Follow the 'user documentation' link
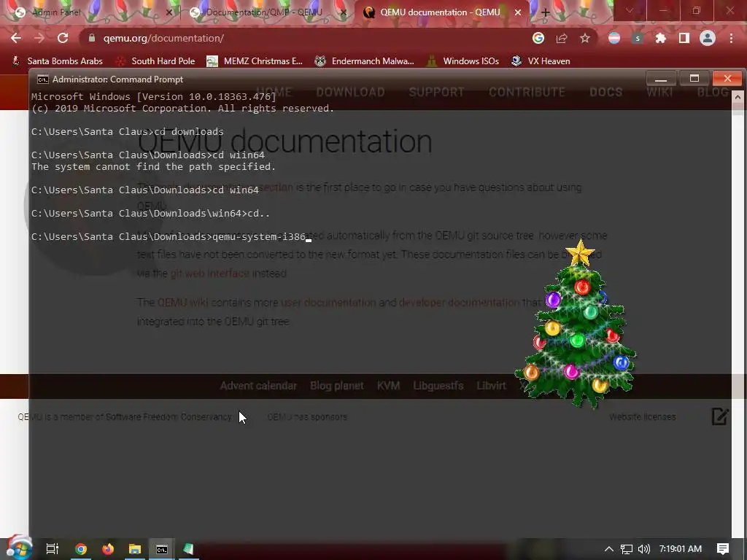 pyautogui.click(x=328, y=303)
